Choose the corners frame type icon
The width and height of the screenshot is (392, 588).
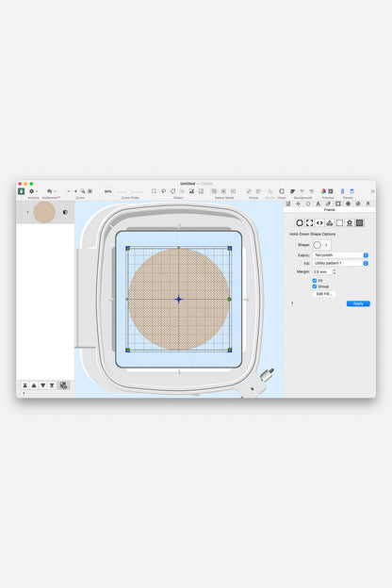pyautogui.click(x=309, y=223)
